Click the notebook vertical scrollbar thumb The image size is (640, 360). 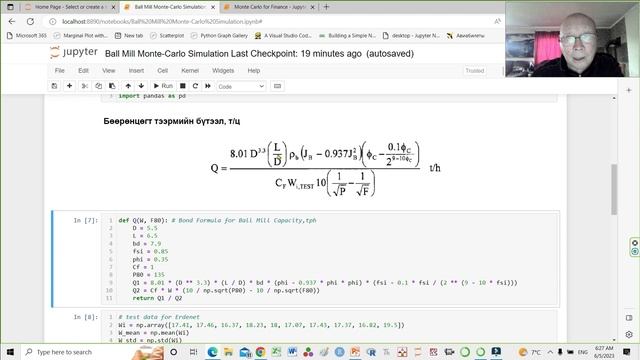tap(614, 189)
